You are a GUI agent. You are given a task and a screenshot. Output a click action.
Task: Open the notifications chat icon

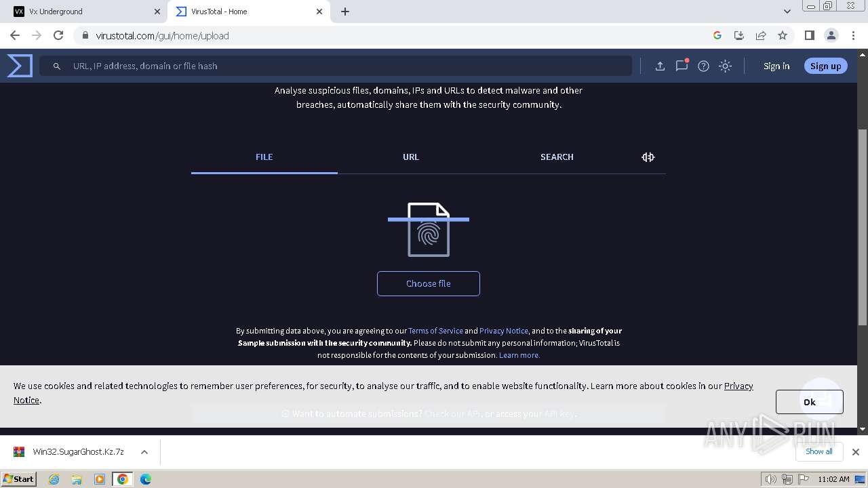[x=682, y=66]
